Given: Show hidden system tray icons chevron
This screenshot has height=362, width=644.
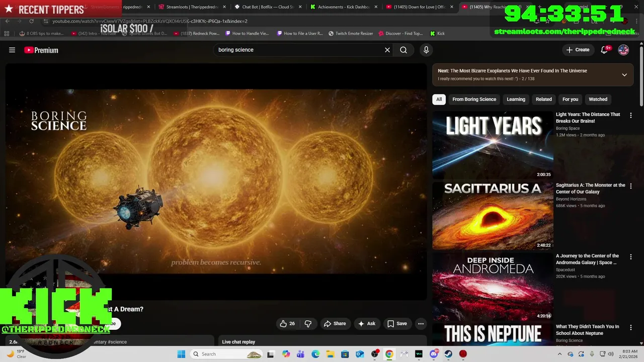Looking at the screenshot, I should coord(559,354).
